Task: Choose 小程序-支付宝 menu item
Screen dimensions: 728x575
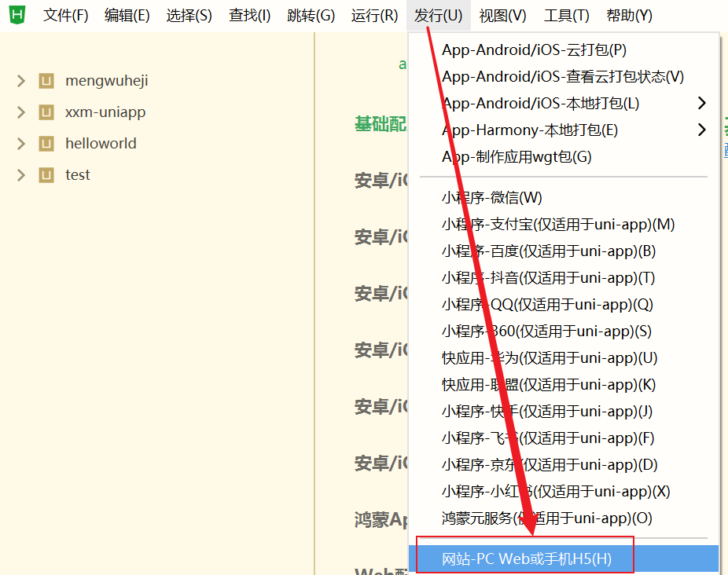Action: pos(564,225)
